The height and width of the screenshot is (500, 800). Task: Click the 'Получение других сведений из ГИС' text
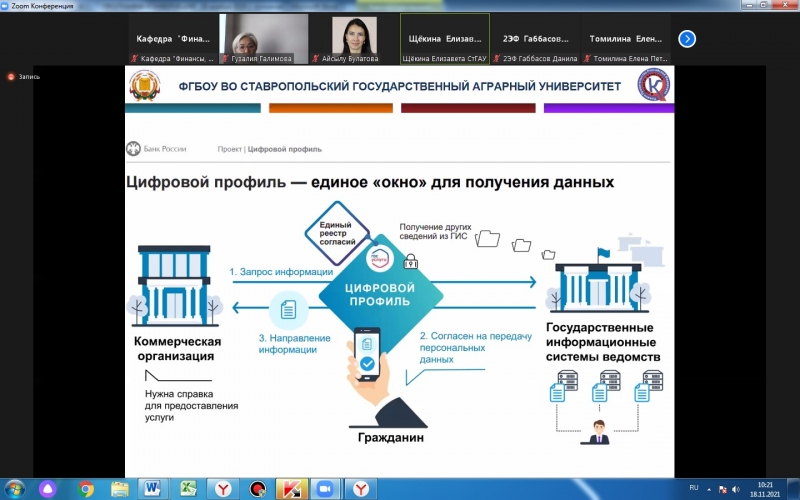[x=435, y=231]
